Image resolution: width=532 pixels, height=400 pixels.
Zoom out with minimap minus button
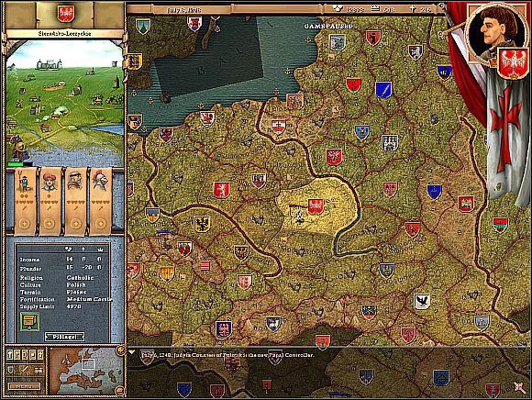pos(119,391)
